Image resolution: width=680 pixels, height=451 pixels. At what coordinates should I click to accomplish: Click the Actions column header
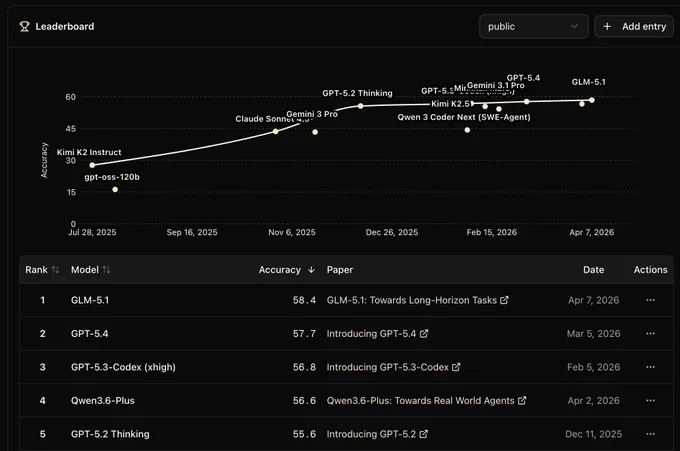pos(650,270)
